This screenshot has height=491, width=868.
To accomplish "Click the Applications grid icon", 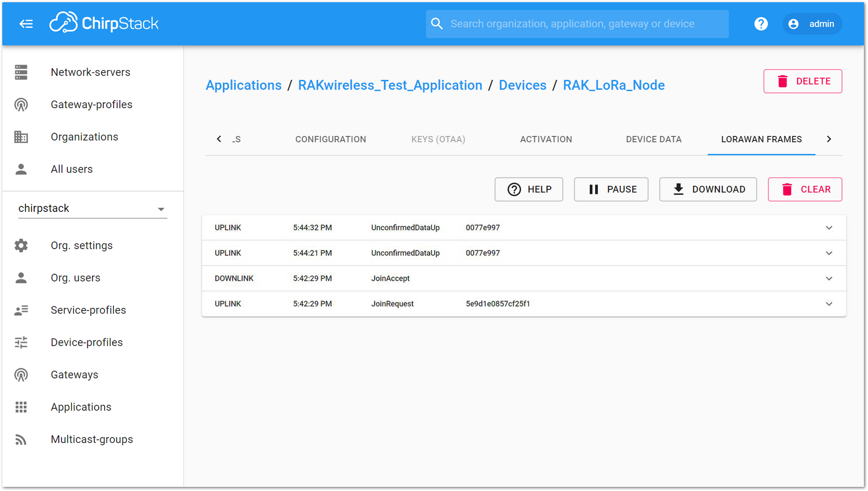I will coord(21,407).
